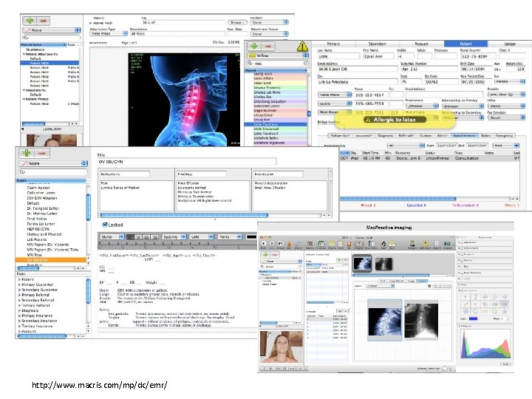
Task: Switch to the Secondary tab
Action: point(378,44)
